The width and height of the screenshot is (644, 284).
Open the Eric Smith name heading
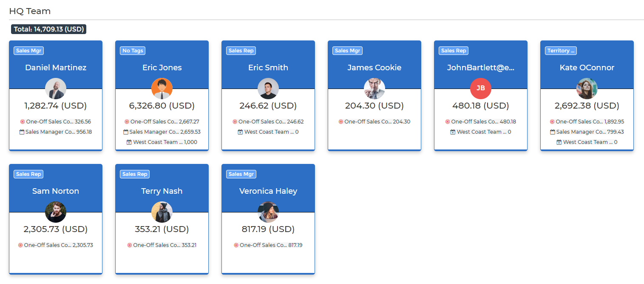pos(268,68)
